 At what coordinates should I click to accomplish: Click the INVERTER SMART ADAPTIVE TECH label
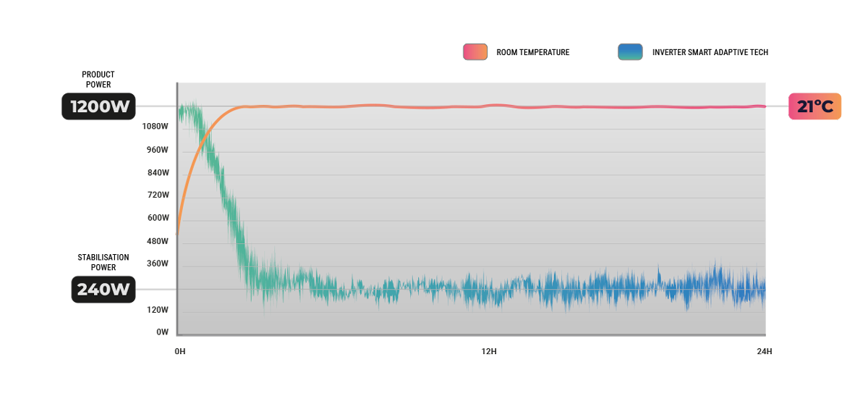click(x=710, y=52)
